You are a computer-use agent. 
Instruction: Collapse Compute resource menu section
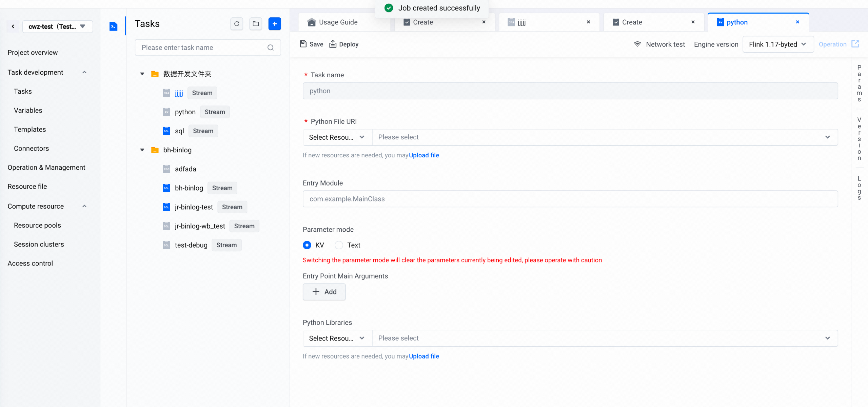pyautogui.click(x=84, y=206)
